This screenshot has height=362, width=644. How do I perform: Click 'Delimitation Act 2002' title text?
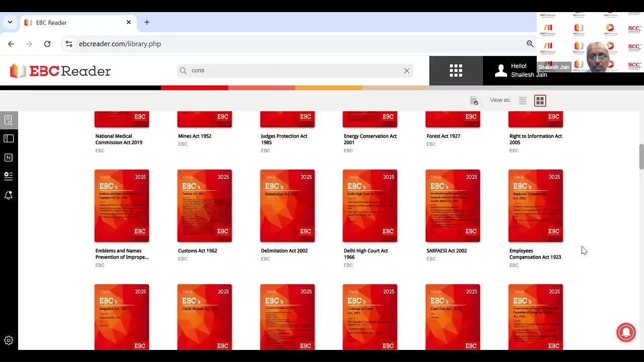(284, 251)
